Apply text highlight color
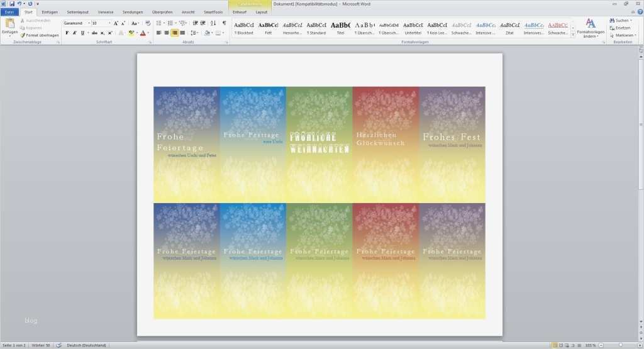The height and width of the screenshot is (349, 644). click(131, 33)
